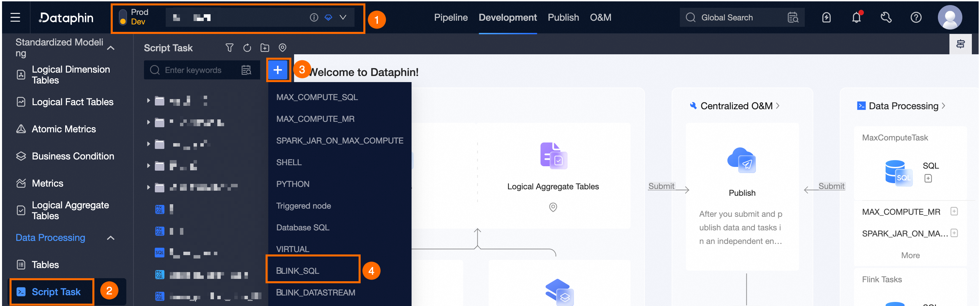The width and height of the screenshot is (980, 306).
Task: Click the locate pin icon in Script Task header
Action: click(x=282, y=47)
